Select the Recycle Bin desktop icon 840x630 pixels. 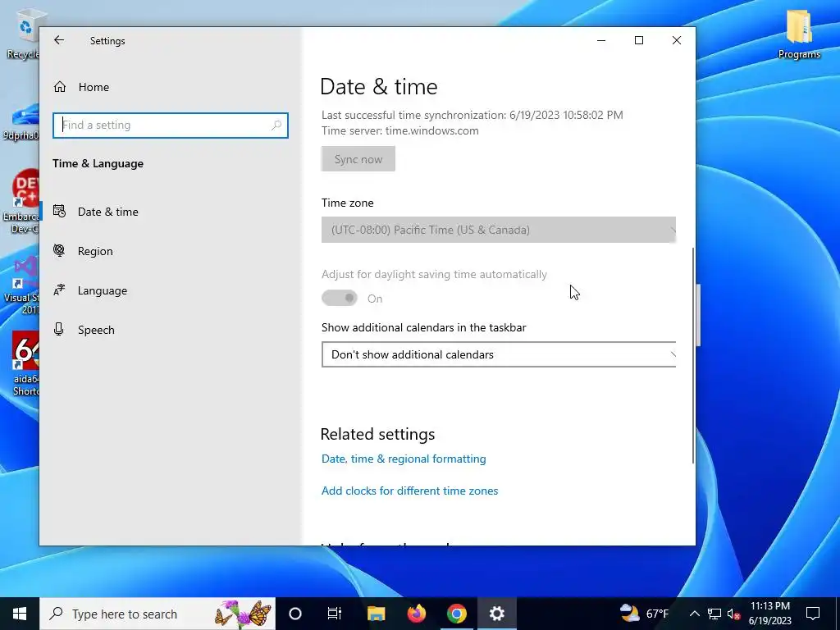coord(22,34)
